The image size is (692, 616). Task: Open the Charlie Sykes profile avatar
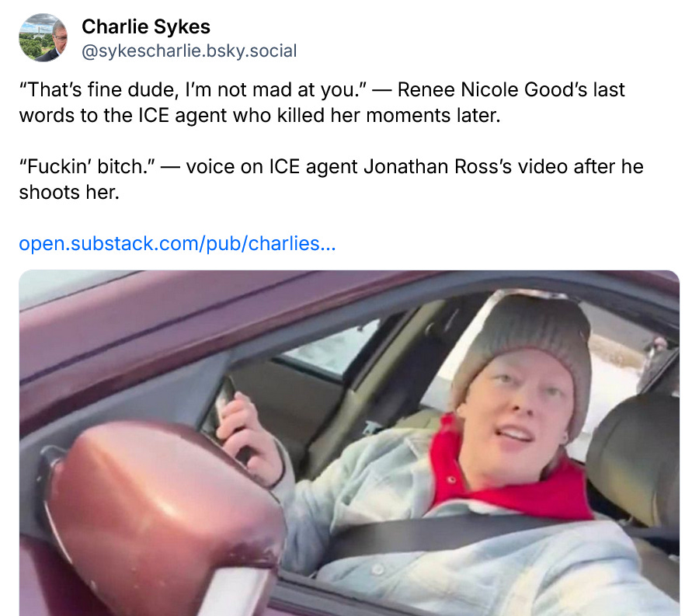coord(43,38)
